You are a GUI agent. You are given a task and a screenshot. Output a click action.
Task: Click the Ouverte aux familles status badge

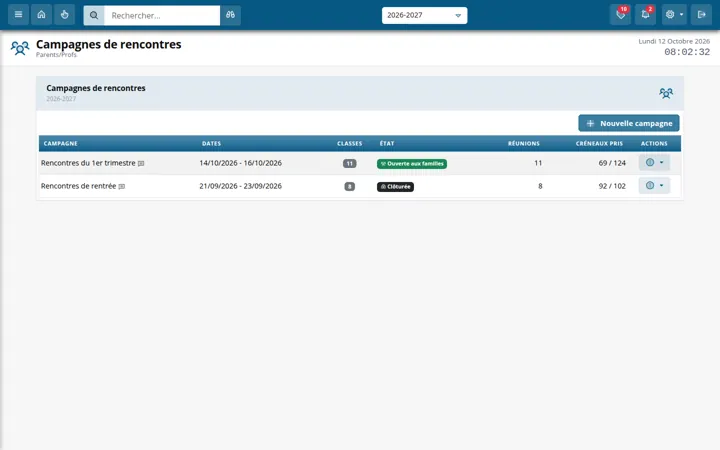click(x=412, y=163)
